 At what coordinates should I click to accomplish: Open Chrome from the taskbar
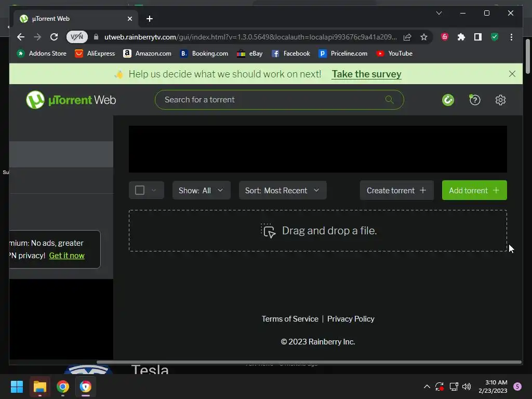(63, 387)
